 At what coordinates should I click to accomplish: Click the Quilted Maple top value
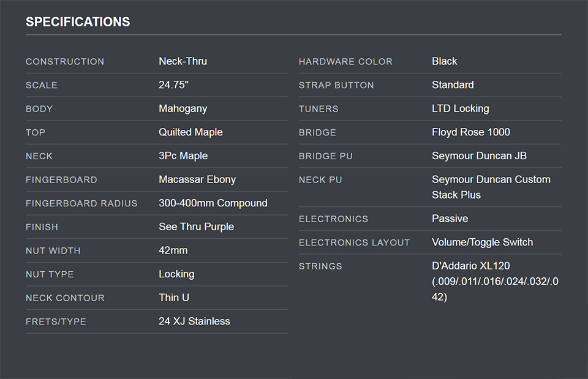[x=190, y=132]
